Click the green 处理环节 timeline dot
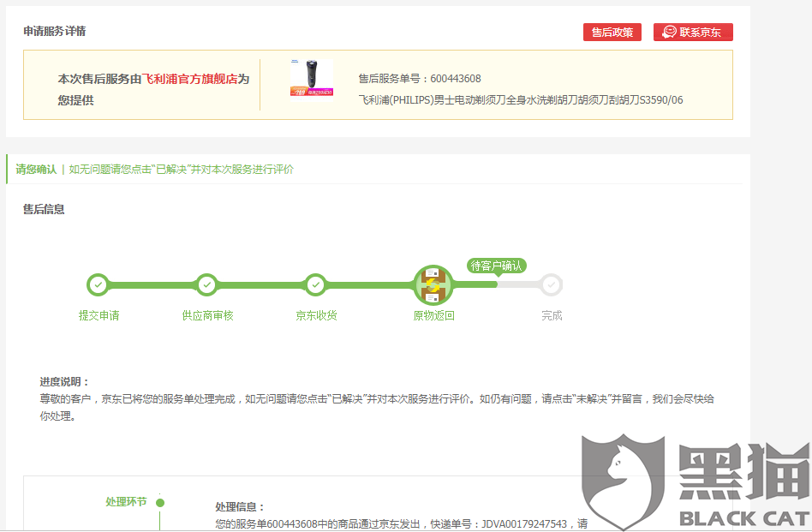 click(160, 503)
